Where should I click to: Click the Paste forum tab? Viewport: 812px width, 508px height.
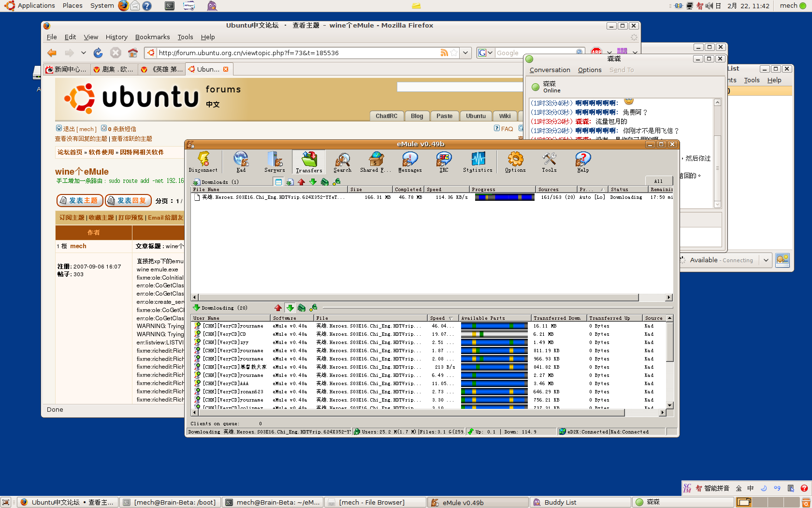coord(444,116)
